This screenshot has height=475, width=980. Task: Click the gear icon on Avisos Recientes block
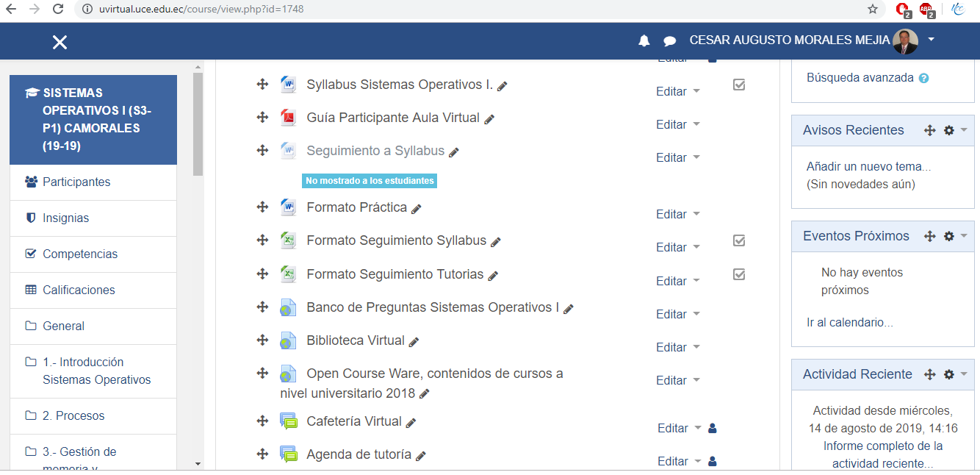949,129
